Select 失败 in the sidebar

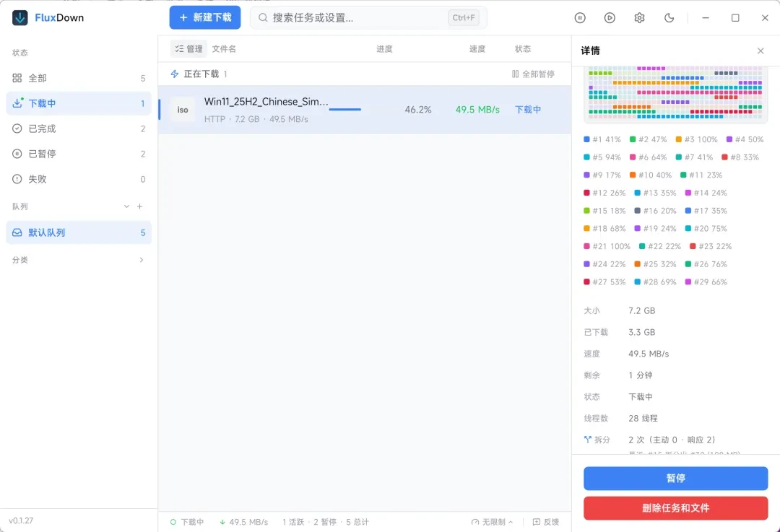pyautogui.click(x=79, y=180)
